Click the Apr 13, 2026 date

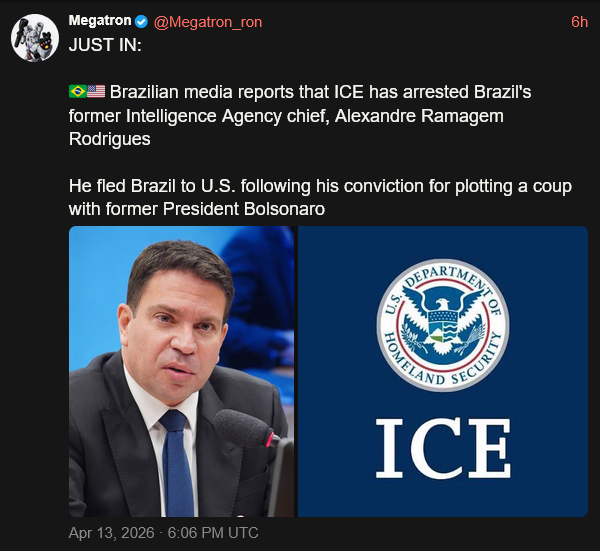[x=111, y=533]
